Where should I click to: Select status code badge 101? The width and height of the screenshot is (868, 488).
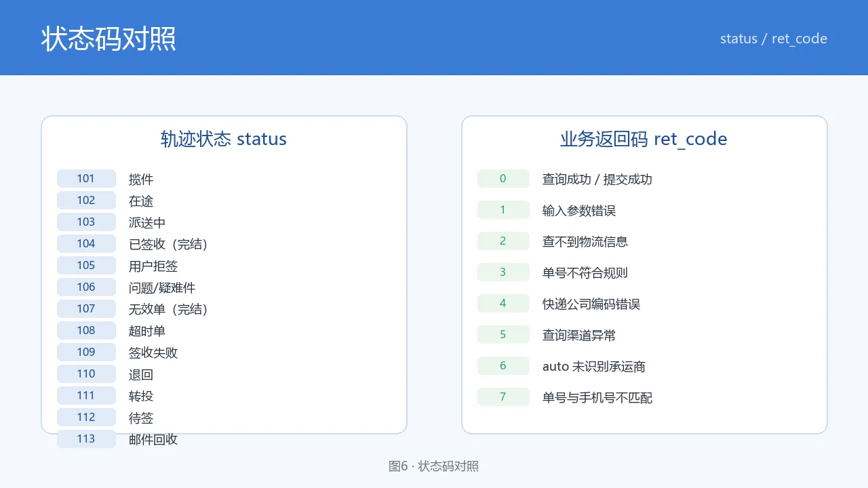click(86, 179)
